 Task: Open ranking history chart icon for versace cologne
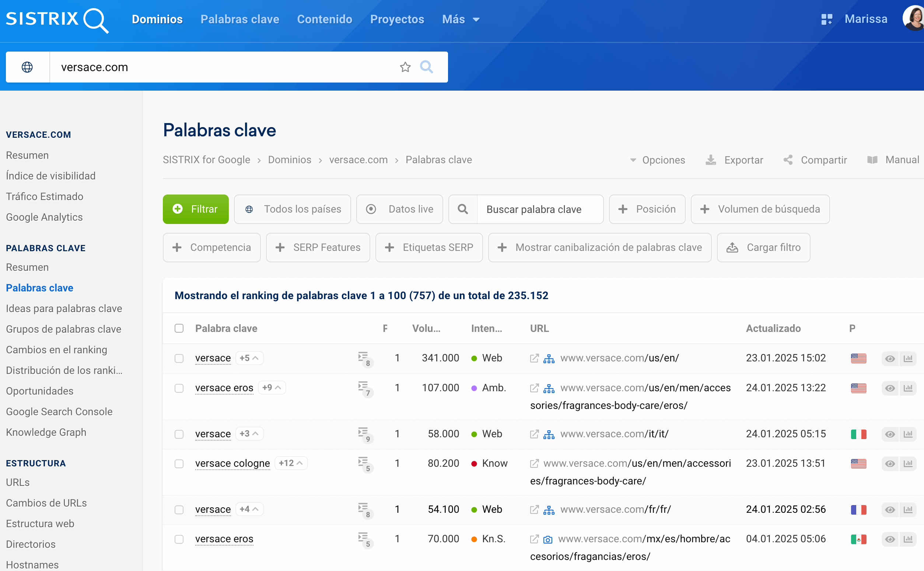[908, 464]
